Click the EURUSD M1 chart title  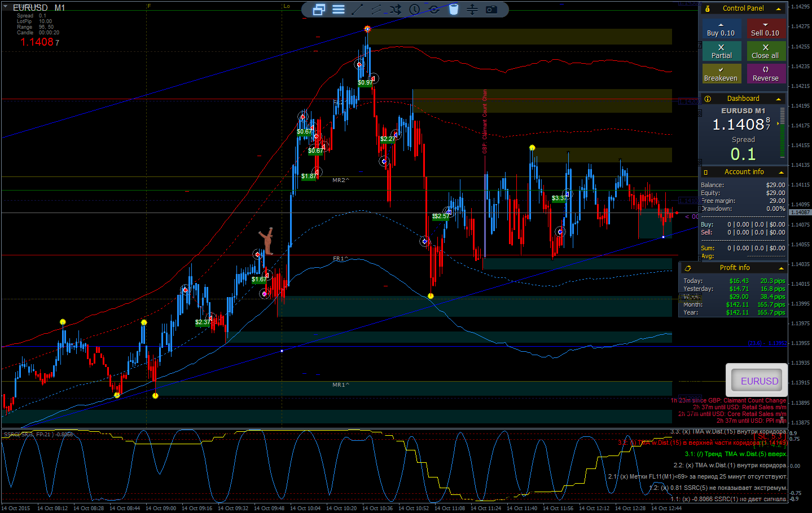click(39, 7)
